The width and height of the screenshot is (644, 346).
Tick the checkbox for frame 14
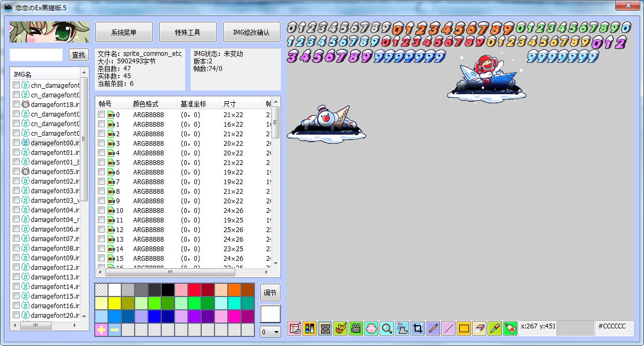click(x=102, y=249)
